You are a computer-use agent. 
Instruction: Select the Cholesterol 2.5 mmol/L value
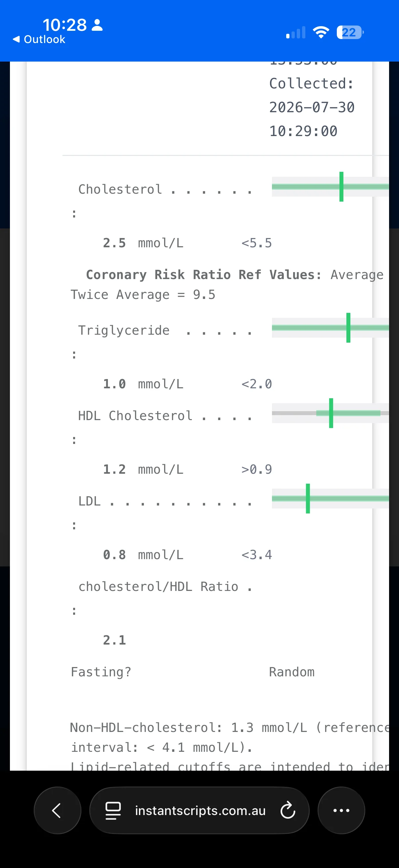[143, 243]
